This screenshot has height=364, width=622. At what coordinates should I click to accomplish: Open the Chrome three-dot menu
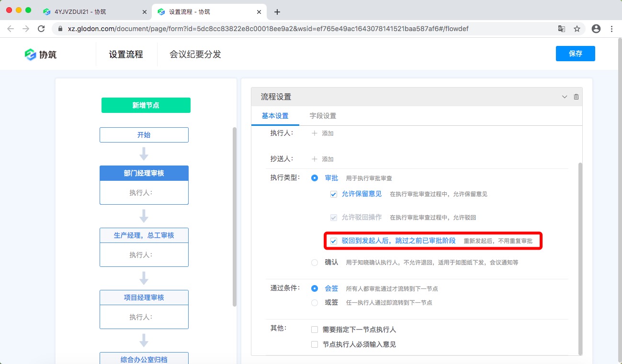tap(611, 29)
